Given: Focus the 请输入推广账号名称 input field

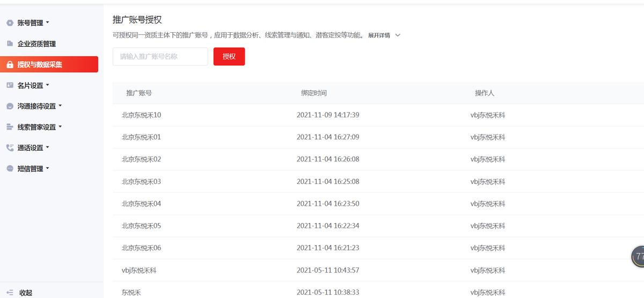Looking at the screenshot, I should coord(160,56).
